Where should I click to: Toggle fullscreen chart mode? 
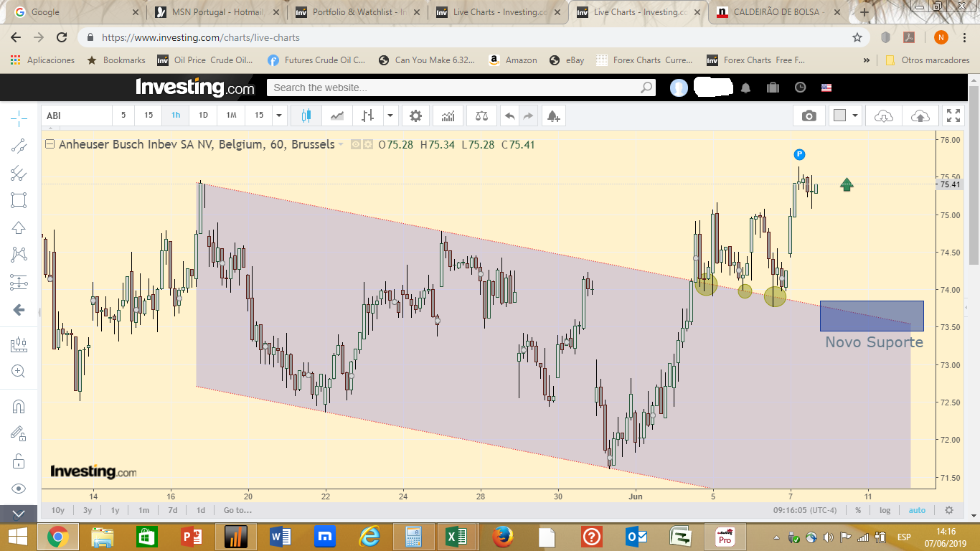[953, 116]
